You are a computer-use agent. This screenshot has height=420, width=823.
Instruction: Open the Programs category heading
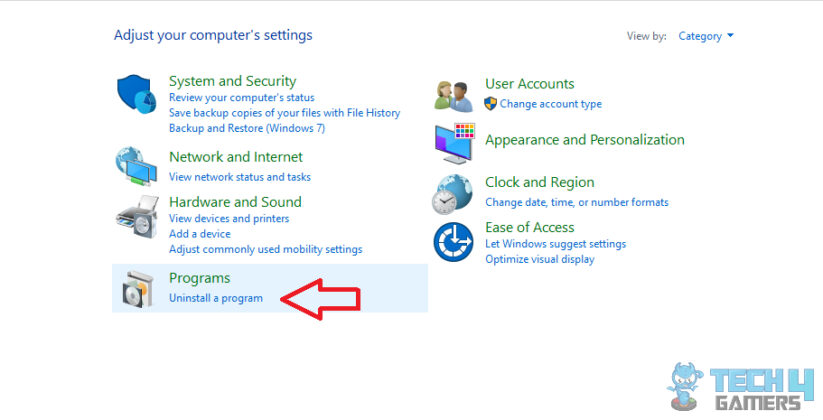pyautogui.click(x=200, y=278)
